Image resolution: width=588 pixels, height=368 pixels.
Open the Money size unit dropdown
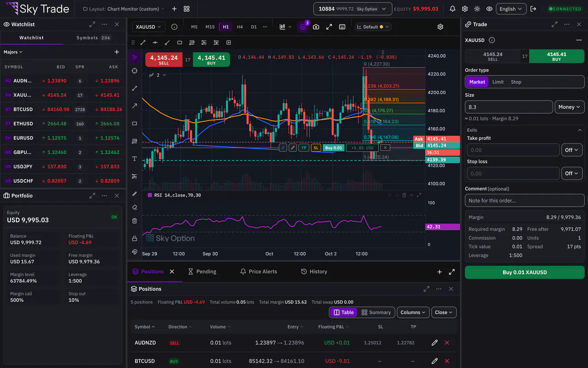point(570,107)
